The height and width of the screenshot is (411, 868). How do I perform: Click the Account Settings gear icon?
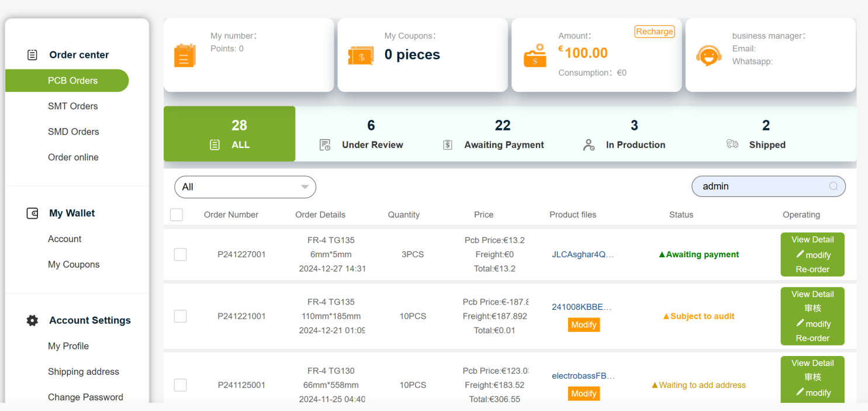[33, 320]
